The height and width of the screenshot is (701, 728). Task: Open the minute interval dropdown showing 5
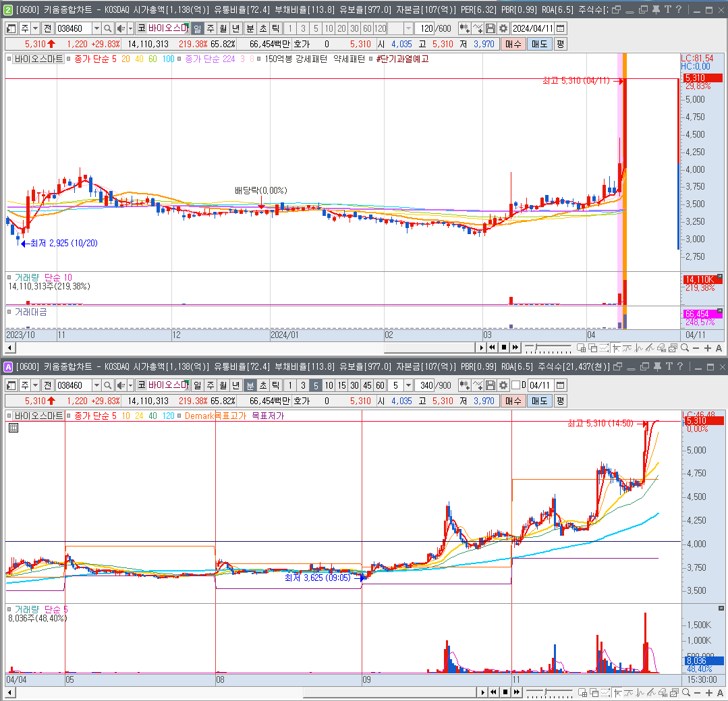tap(408, 385)
